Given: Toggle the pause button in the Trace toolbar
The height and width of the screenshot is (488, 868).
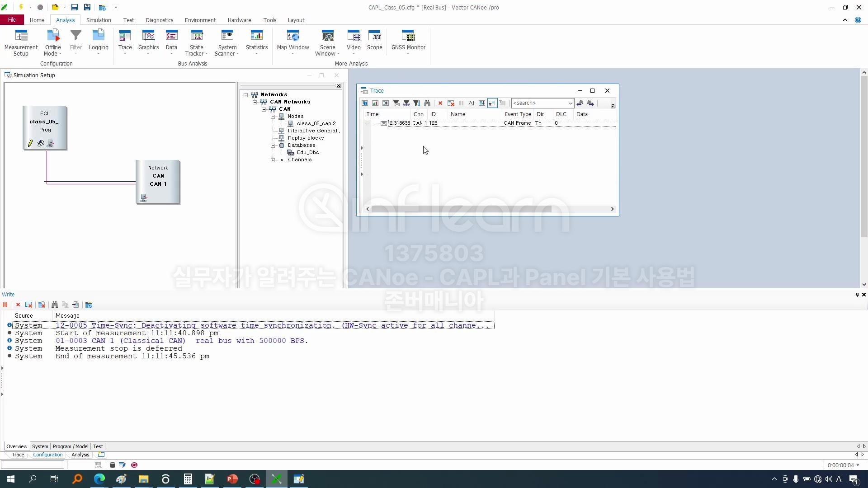Looking at the screenshot, I should coord(461,103).
